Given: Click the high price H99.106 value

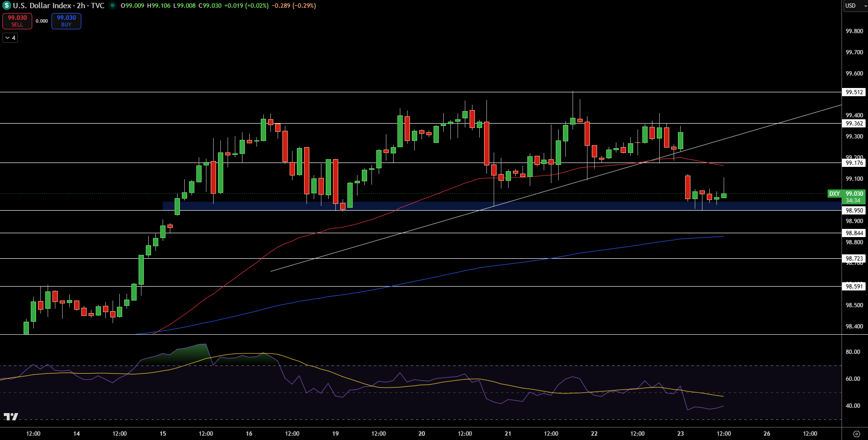Looking at the screenshot, I should tap(158, 6).
